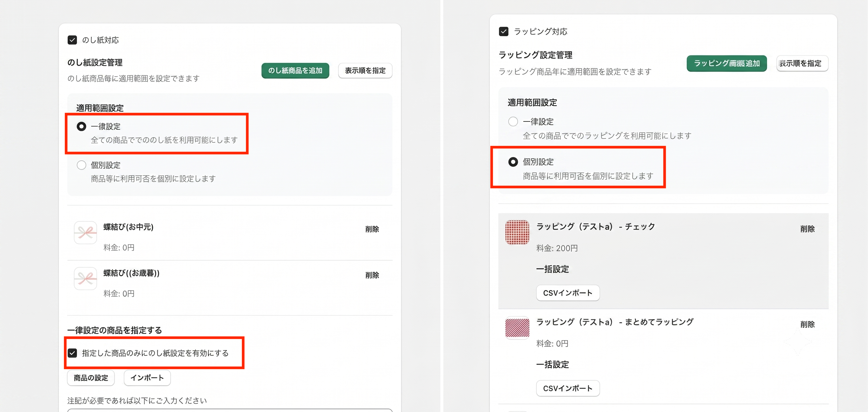Open the 蝶結び((お歳暮)) ribbon thumbnail

tap(85, 279)
